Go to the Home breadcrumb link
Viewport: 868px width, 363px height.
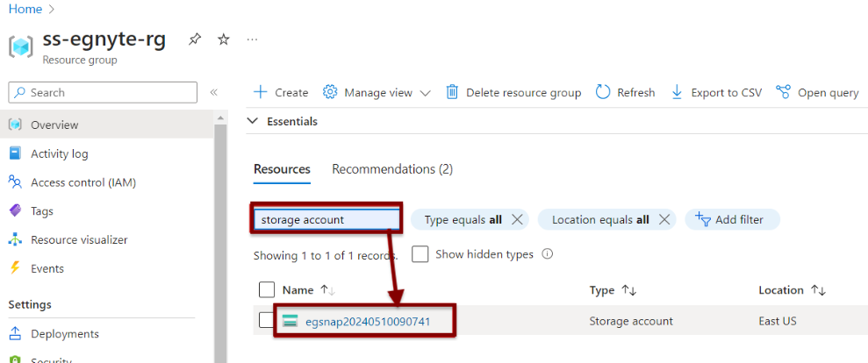(x=25, y=9)
